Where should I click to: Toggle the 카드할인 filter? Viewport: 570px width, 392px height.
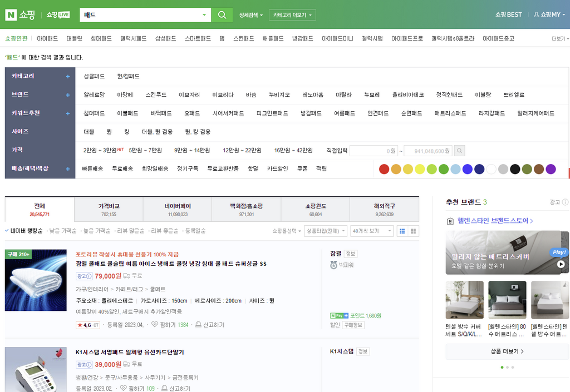tap(277, 169)
